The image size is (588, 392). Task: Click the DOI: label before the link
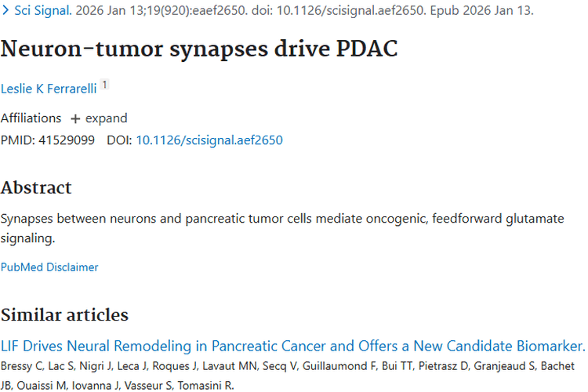point(119,140)
